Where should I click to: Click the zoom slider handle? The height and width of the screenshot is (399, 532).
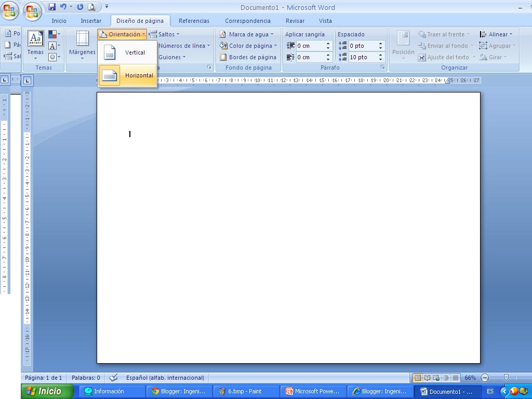point(506,377)
